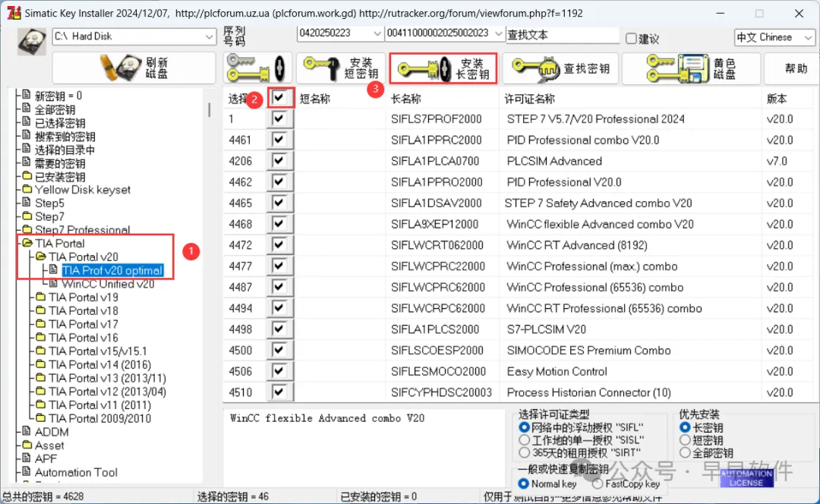The height and width of the screenshot is (504, 820).
Task: Uncheck the SIFLWCRT062000 row checkbox
Action: point(279,244)
